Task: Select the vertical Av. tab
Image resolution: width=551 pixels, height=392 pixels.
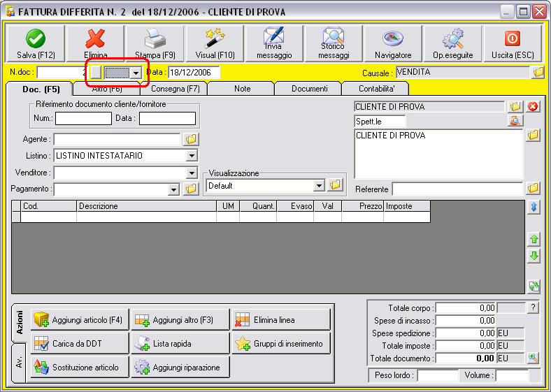Action: (19, 363)
